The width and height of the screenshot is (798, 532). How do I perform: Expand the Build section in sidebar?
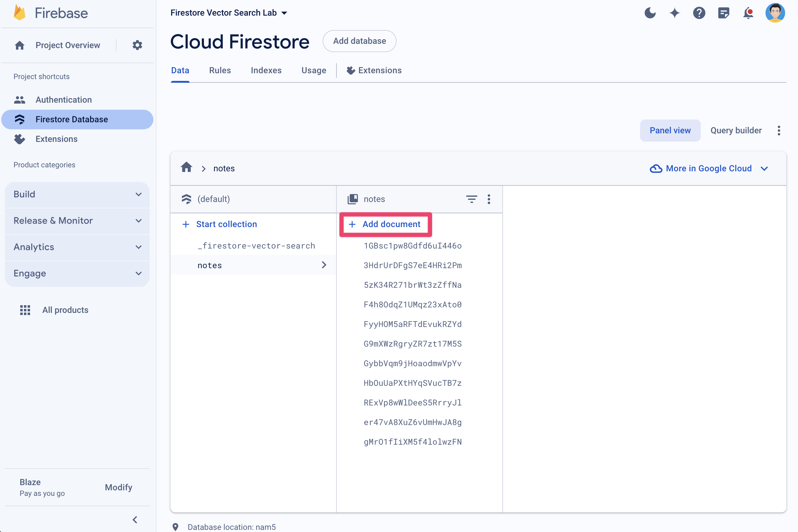[77, 194]
